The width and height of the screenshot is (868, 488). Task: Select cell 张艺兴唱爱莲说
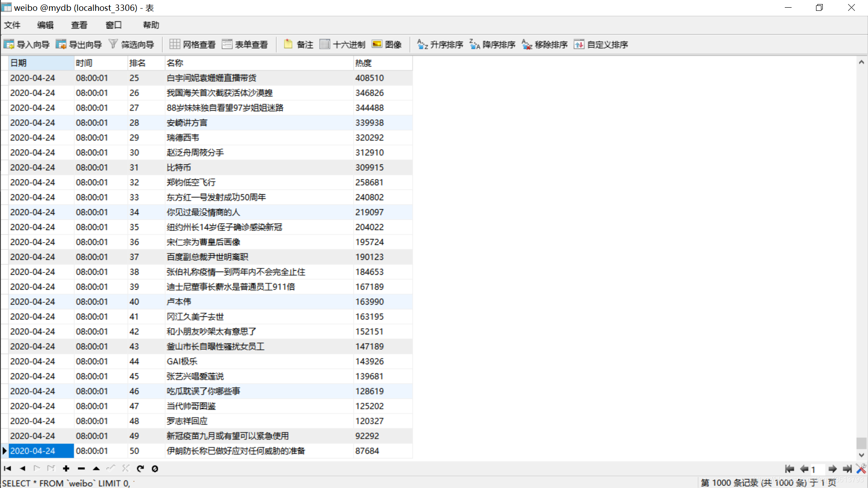(259, 376)
